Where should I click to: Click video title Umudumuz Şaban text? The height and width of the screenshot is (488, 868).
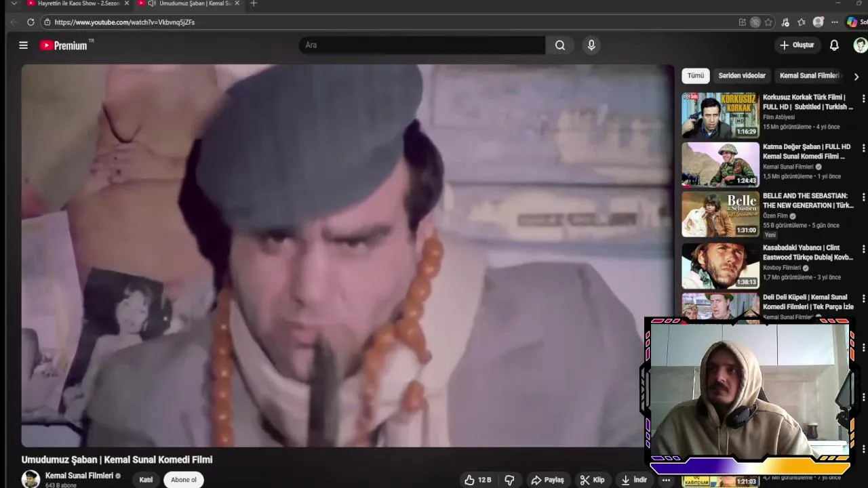117,460
